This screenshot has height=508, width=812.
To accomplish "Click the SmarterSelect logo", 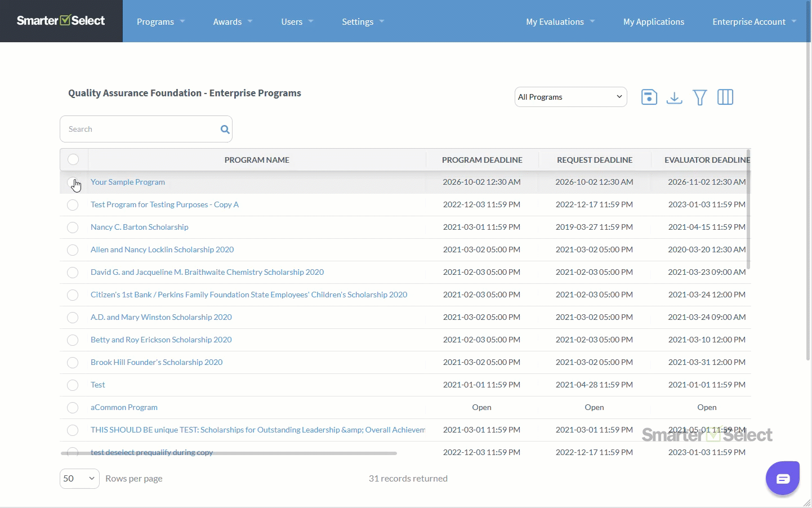I will pos(61,21).
